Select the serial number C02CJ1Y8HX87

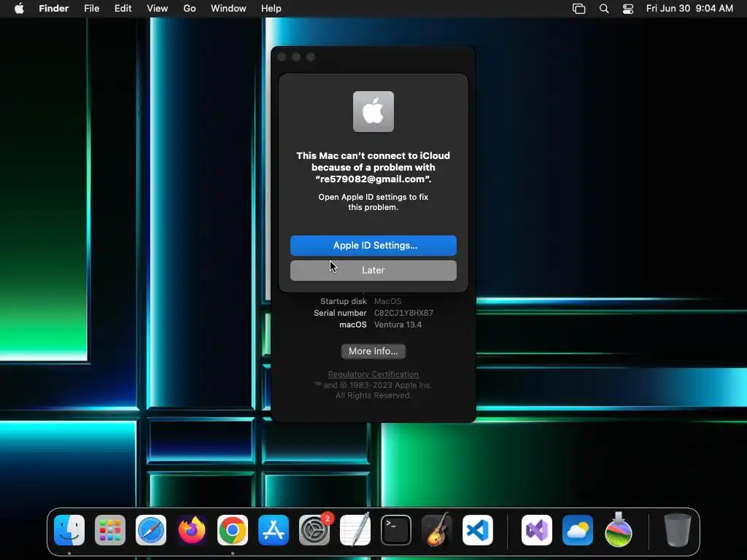pyautogui.click(x=403, y=313)
